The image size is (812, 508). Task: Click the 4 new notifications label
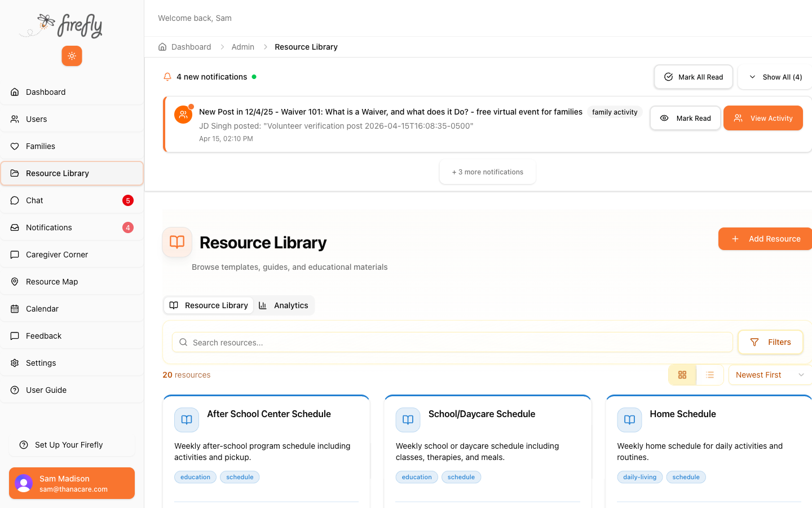(x=211, y=77)
